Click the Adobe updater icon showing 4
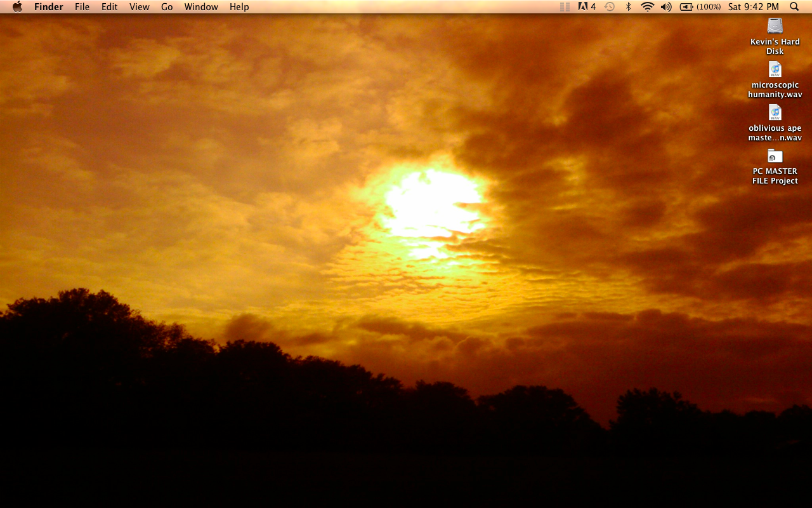 (587, 7)
